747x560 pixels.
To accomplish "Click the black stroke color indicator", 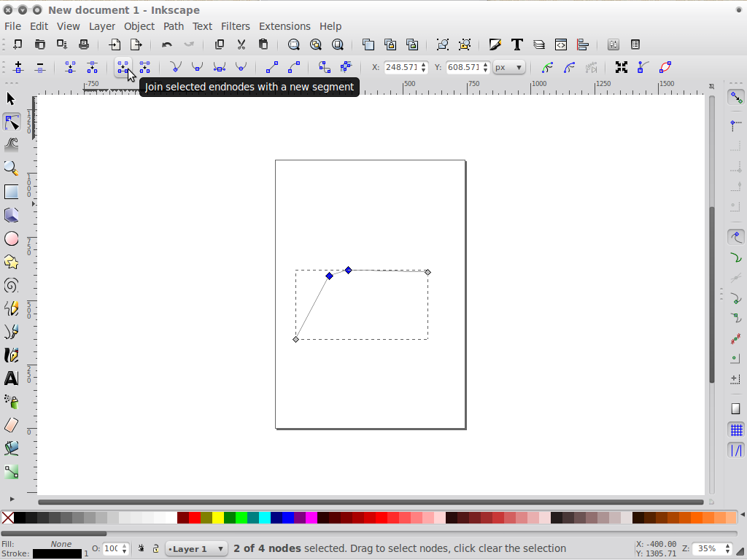I will [57, 554].
